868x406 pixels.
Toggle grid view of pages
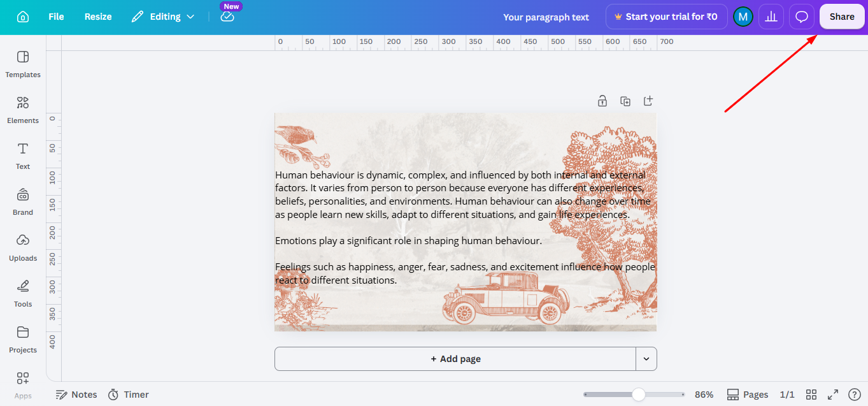[811, 395]
